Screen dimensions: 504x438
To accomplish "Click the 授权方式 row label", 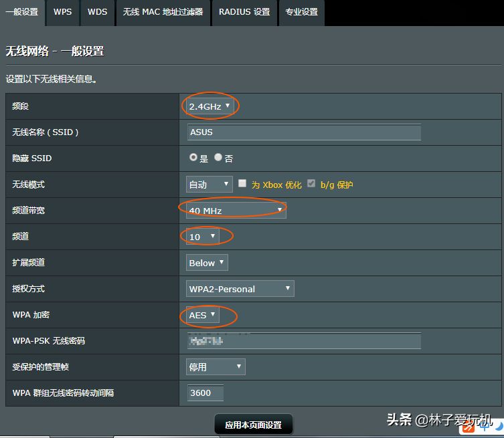I will [28, 289].
